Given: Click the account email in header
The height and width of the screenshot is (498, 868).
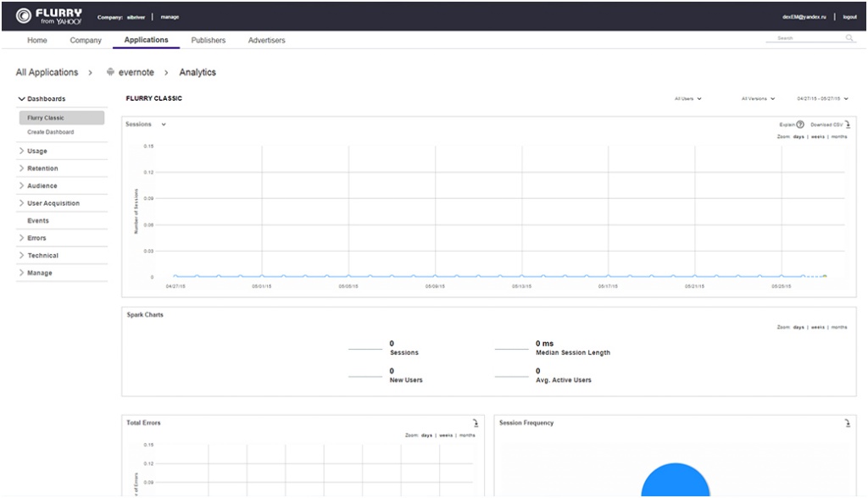Looking at the screenshot, I should click(x=804, y=17).
